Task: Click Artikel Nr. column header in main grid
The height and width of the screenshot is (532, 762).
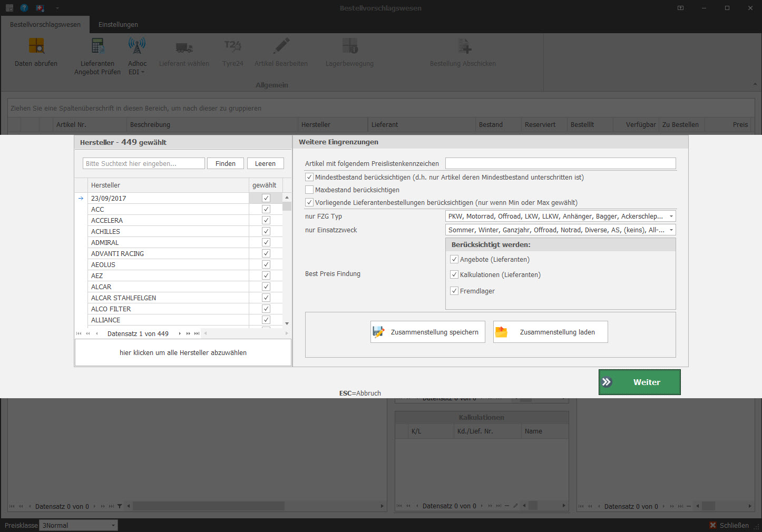Action: 90,125
